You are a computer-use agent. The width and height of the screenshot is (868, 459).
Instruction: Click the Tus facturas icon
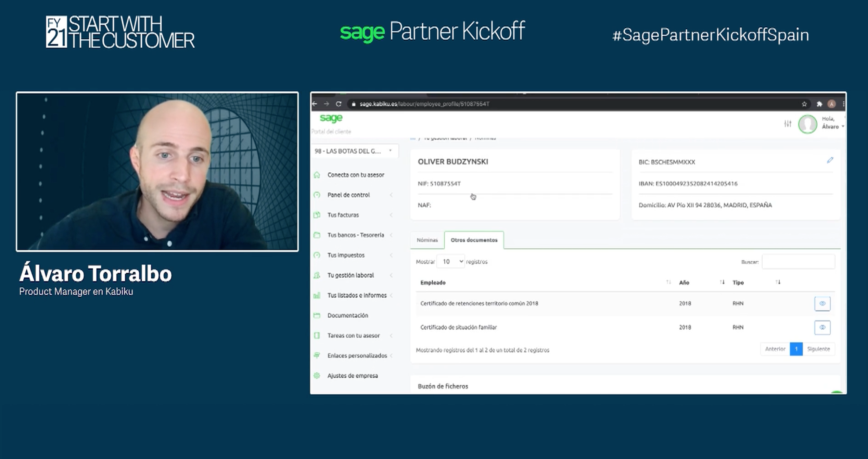pyautogui.click(x=317, y=215)
